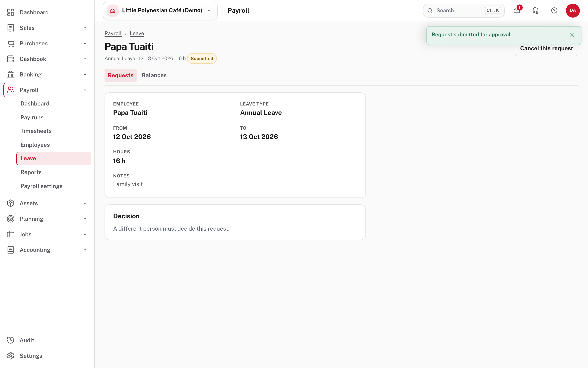Click the Settings gear icon

(10, 356)
